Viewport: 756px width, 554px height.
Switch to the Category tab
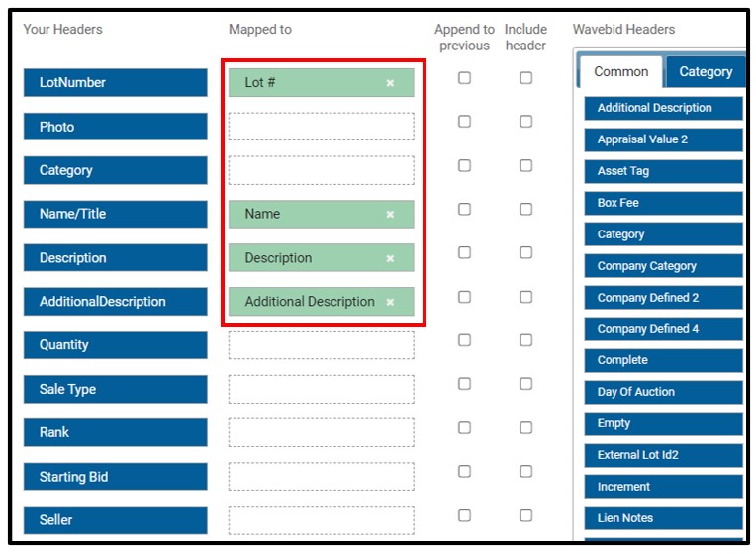tap(706, 72)
